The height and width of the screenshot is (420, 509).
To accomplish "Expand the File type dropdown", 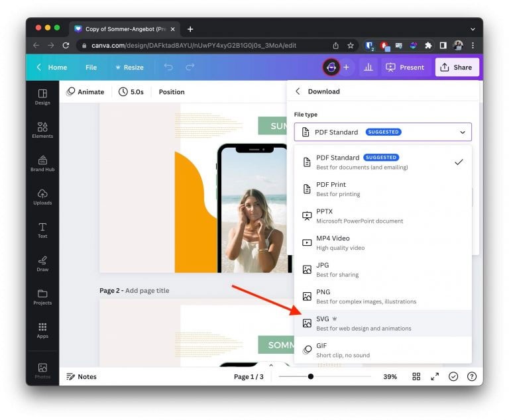I will (x=383, y=132).
